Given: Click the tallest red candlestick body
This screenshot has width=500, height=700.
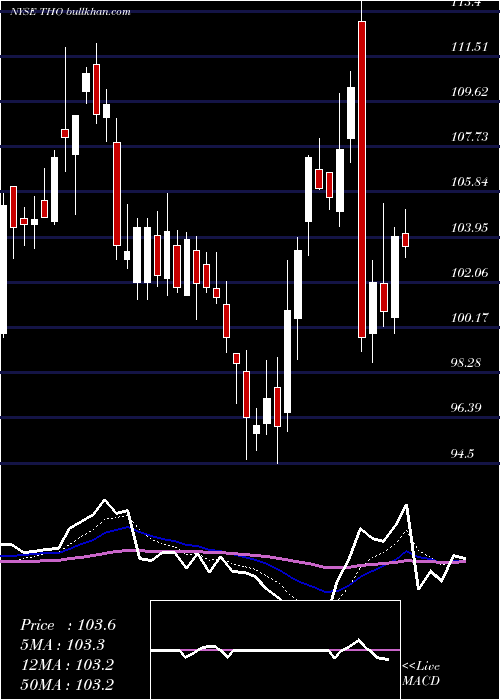Looking at the screenshot, I should point(362,179).
